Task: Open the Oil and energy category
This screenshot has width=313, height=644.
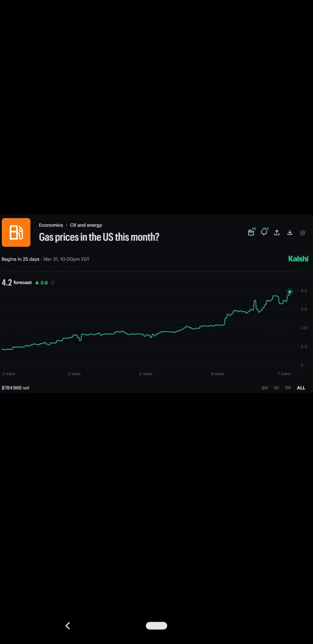Action: pos(86,225)
